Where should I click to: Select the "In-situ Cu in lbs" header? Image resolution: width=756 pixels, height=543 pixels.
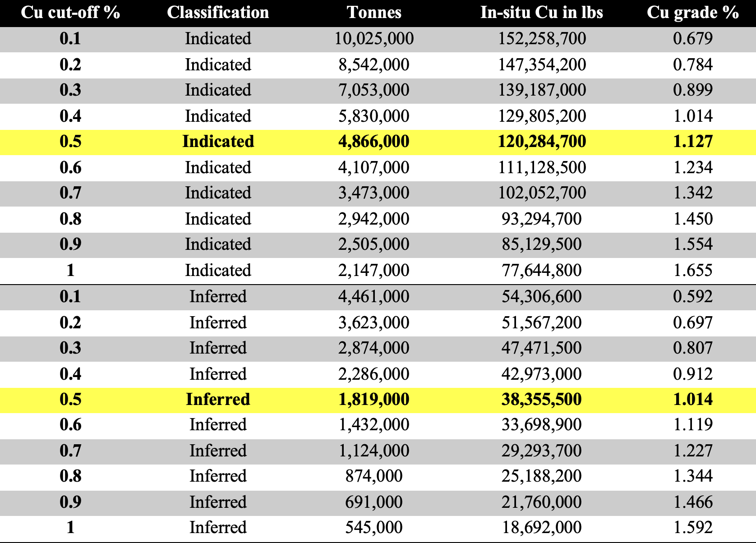(x=541, y=13)
